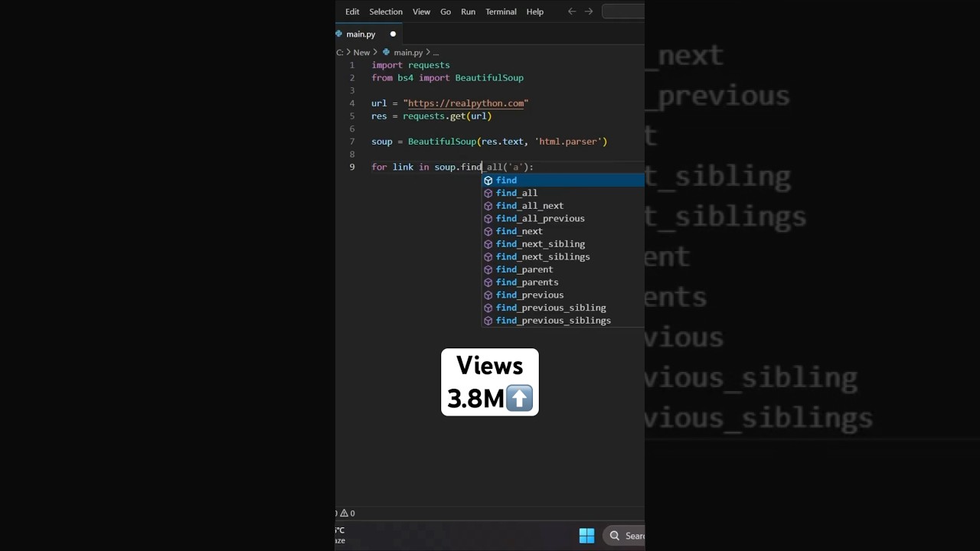This screenshot has width=980, height=551.
Task: Click the Go Back arrow in title bar
Action: click(x=572, y=11)
